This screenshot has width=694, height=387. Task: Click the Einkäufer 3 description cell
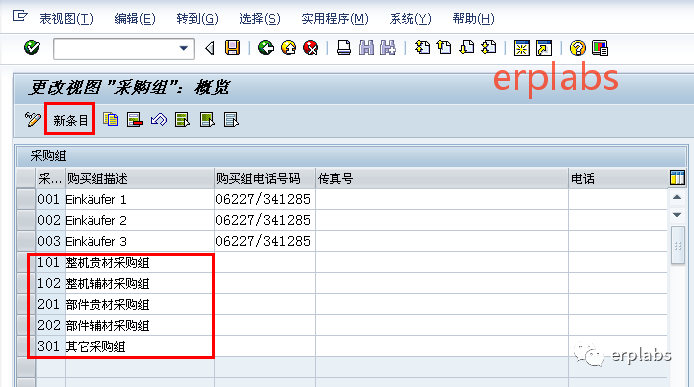point(140,241)
